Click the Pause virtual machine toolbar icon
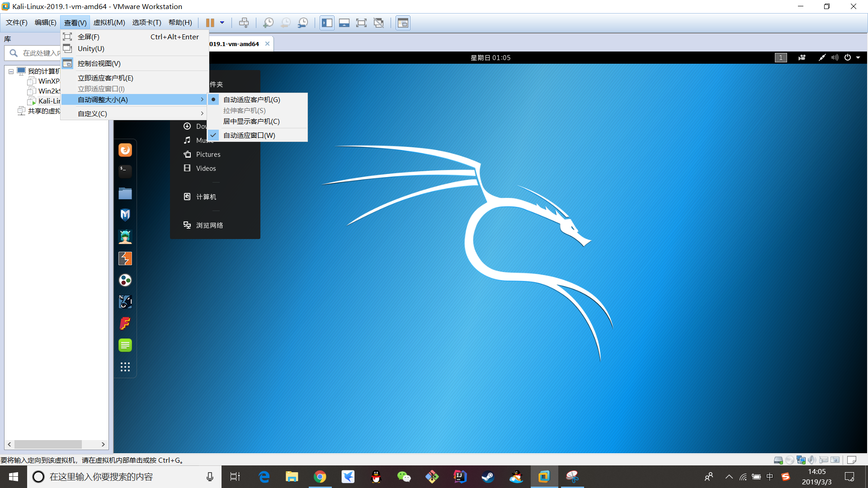This screenshot has width=868, height=488. (x=210, y=23)
